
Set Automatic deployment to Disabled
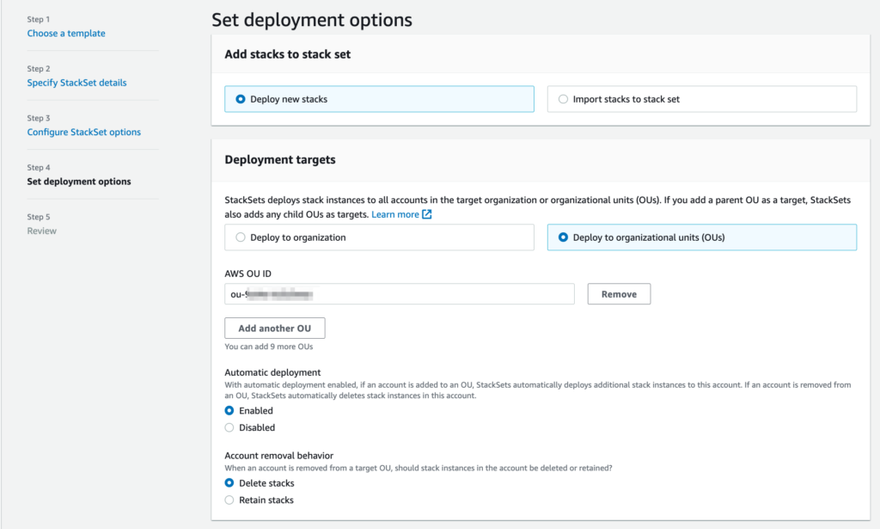(x=230, y=428)
